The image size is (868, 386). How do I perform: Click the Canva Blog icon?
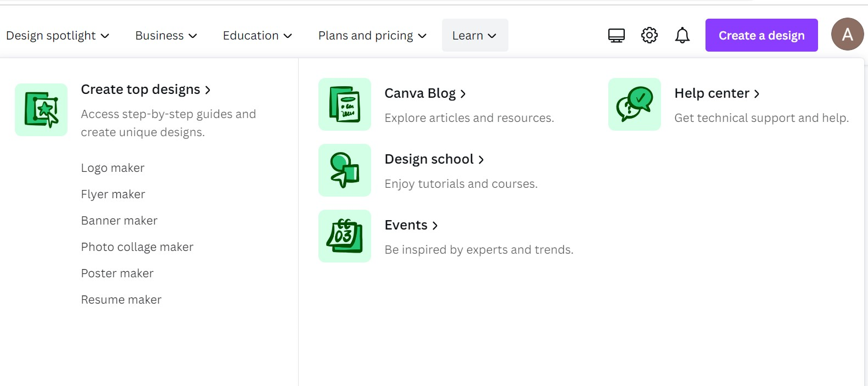tap(345, 104)
